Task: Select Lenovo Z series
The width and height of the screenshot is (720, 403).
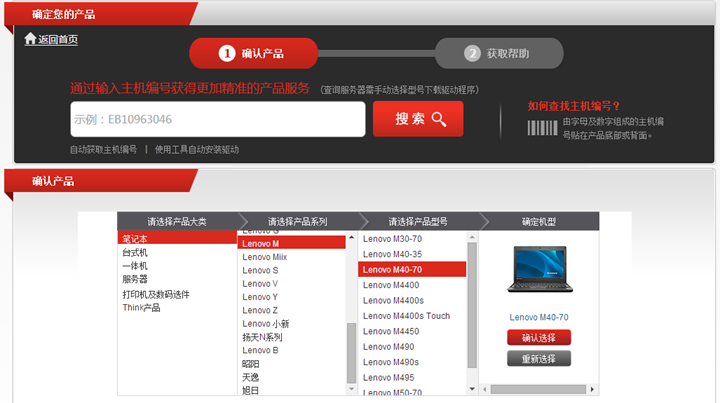Action: pos(260,310)
